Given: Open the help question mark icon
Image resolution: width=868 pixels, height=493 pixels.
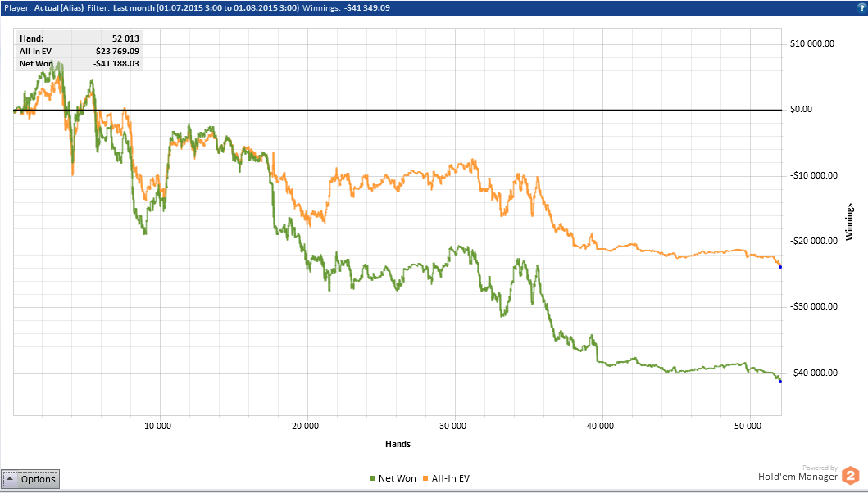Looking at the screenshot, I should coord(862,7).
